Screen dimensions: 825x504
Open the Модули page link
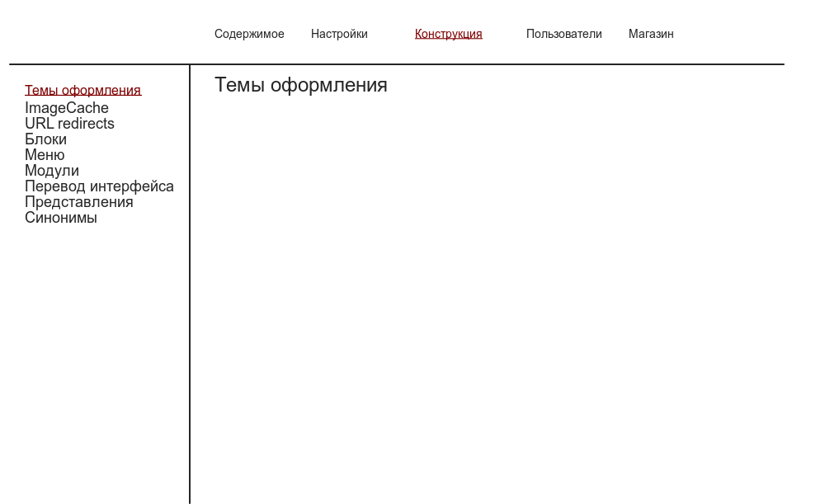pos(51,171)
